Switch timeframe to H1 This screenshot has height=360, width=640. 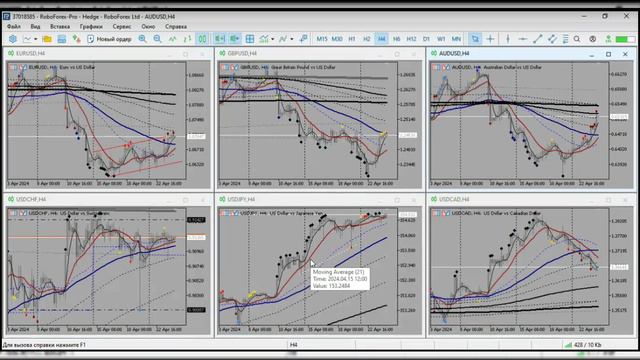point(352,39)
